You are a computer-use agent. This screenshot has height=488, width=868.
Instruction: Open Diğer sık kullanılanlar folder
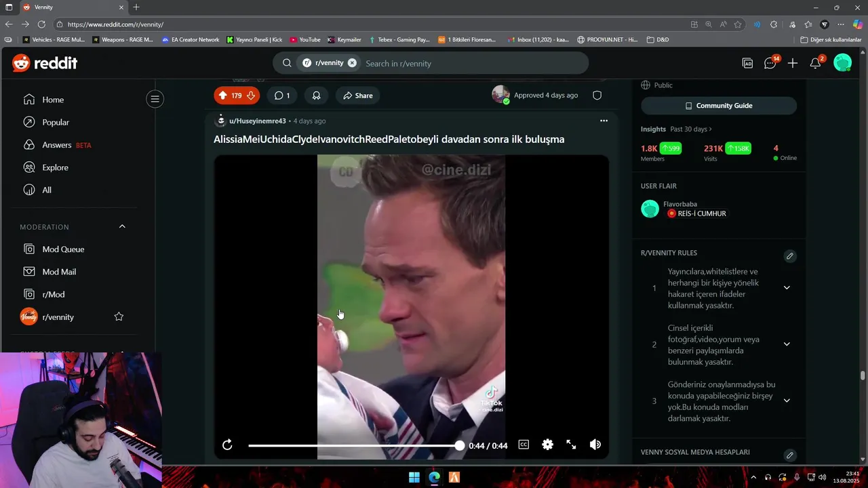(831, 39)
